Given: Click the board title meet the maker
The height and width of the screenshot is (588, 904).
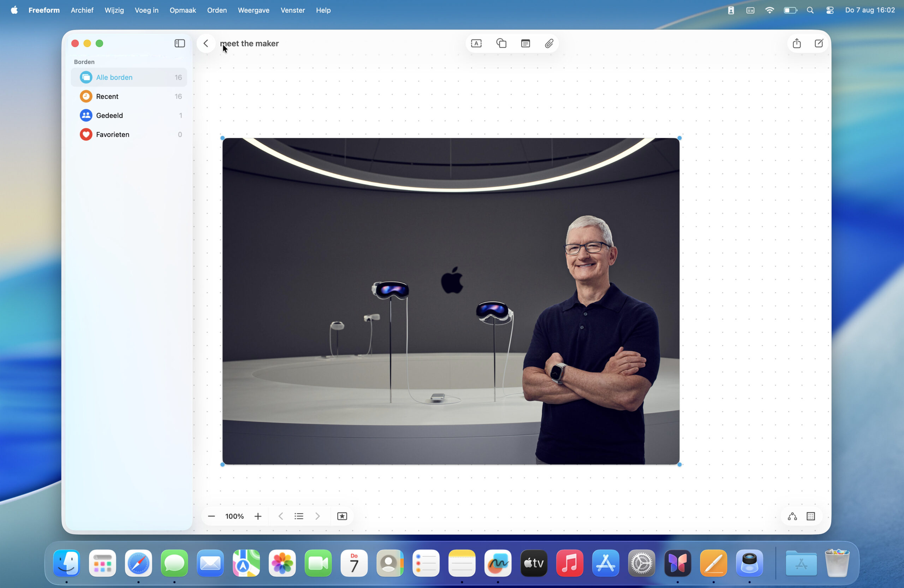Looking at the screenshot, I should coord(250,43).
